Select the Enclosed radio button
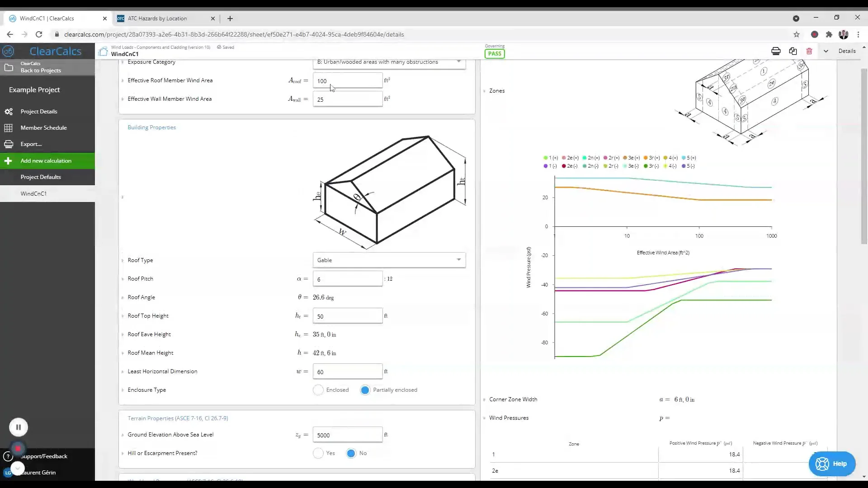 pyautogui.click(x=318, y=390)
